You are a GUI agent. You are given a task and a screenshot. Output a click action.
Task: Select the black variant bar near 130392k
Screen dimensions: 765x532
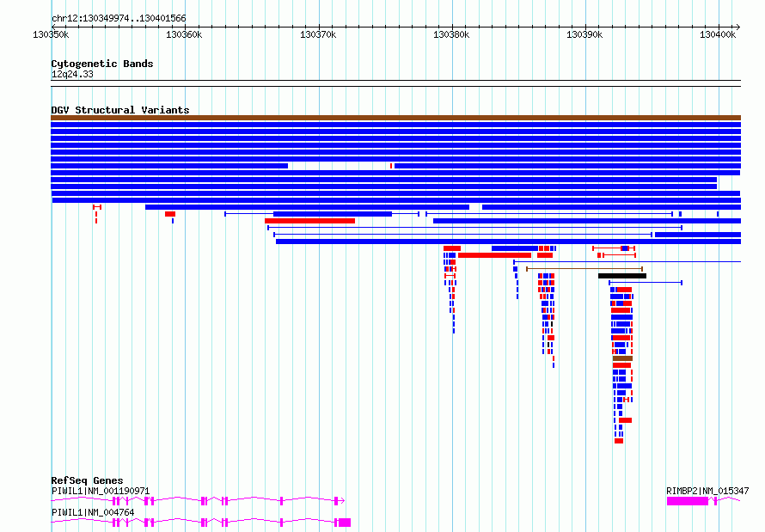point(622,276)
